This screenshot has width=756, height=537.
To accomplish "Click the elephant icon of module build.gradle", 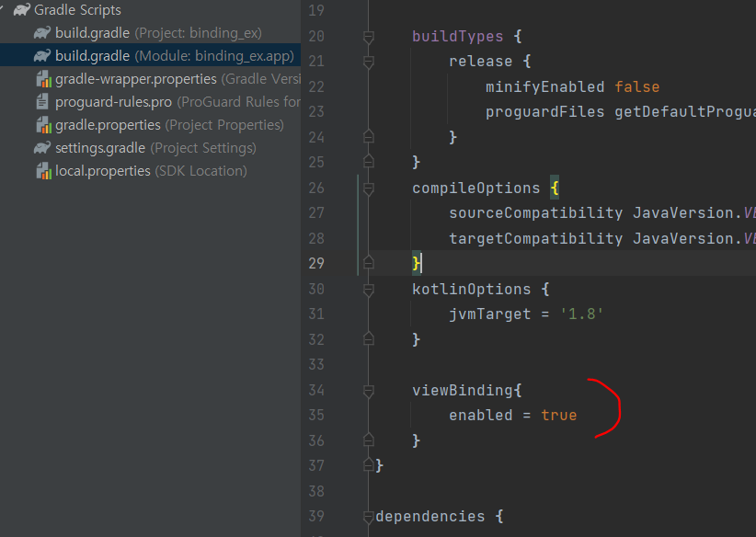I will pyautogui.click(x=42, y=56).
